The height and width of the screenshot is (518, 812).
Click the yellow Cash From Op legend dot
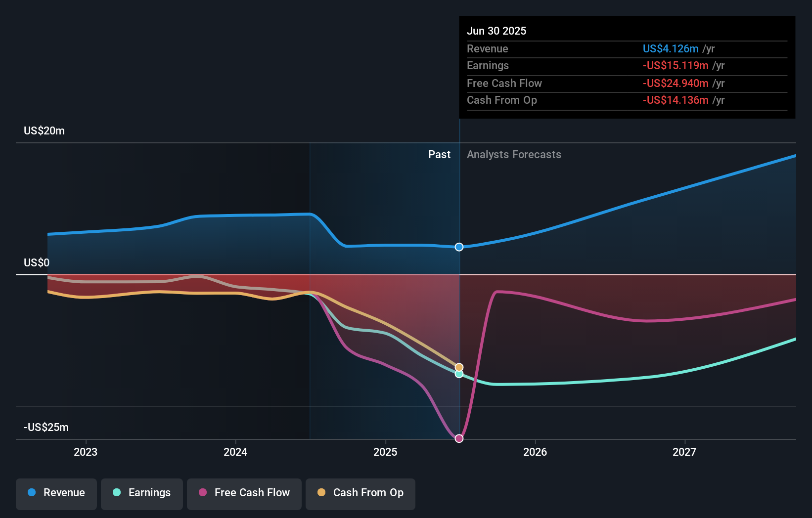pyautogui.click(x=322, y=493)
